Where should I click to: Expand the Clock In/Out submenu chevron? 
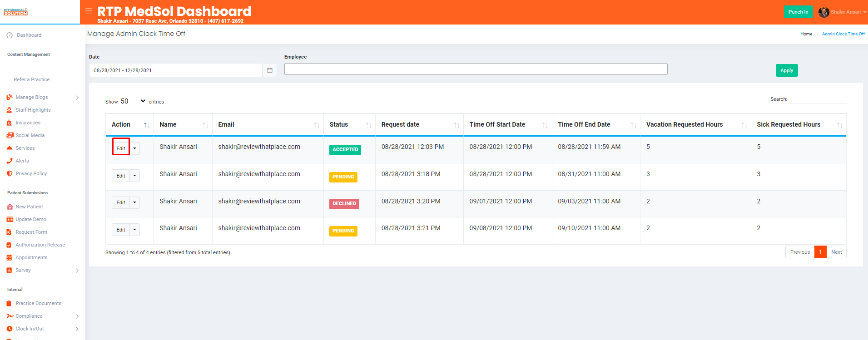coord(77,329)
